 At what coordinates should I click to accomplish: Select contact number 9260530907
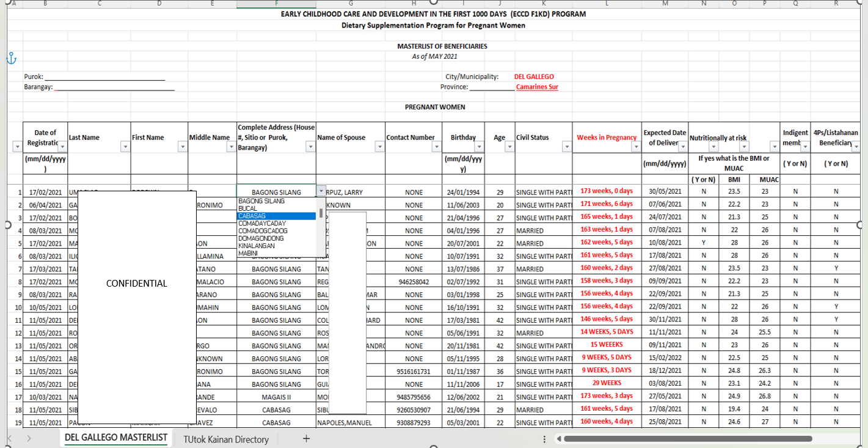(x=414, y=410)
